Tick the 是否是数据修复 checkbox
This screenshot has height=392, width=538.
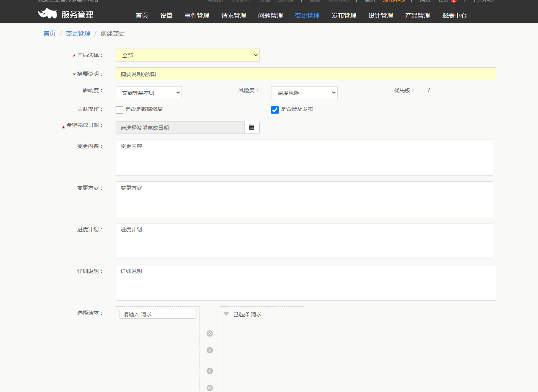(x=119, y=110)
